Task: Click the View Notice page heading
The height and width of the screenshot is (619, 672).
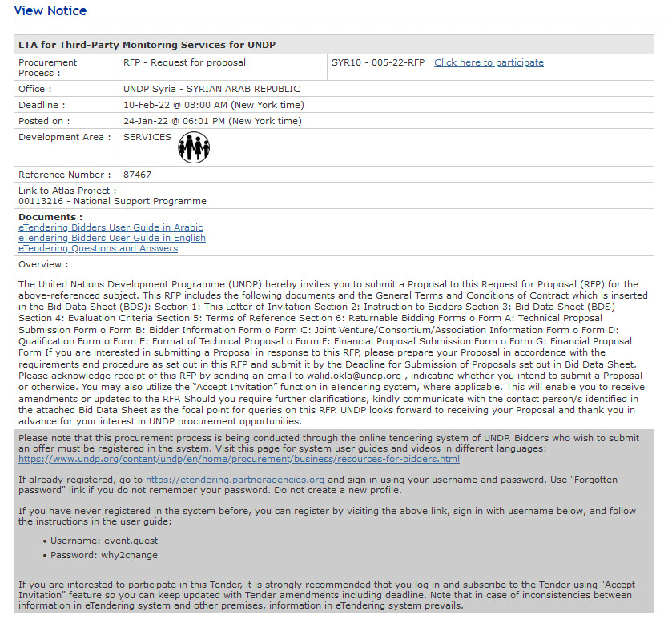Action: tap(50, 10)
